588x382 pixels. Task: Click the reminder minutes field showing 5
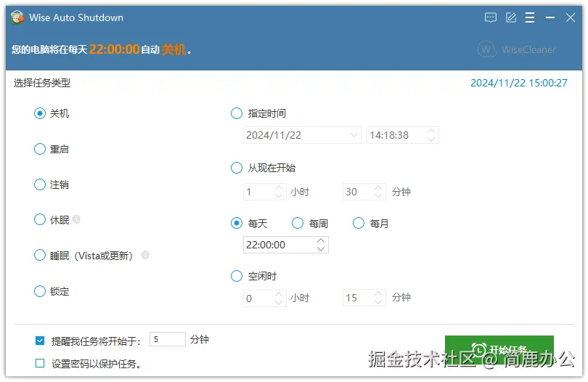click(x=167, y=339)
